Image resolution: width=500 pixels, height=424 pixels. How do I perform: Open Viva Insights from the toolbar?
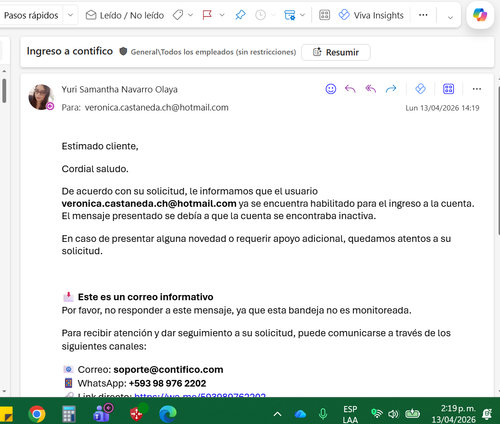point(371,15)
